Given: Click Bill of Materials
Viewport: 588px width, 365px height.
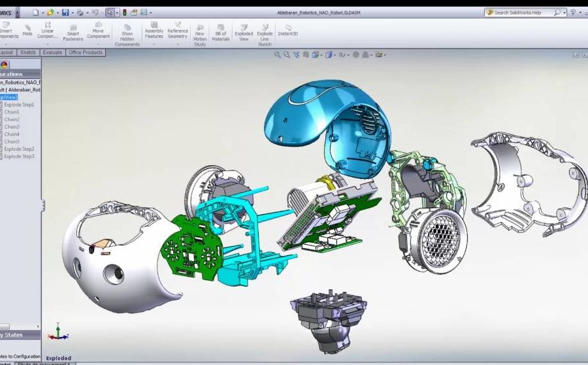Looking at the screenshot, I should [221, 33].
